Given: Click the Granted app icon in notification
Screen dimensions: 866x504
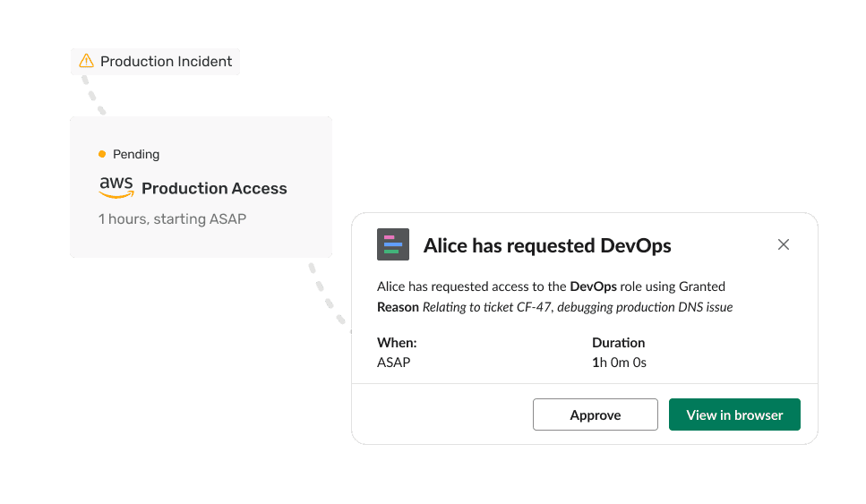Looking at the screenshot, I should pos(392,244).
